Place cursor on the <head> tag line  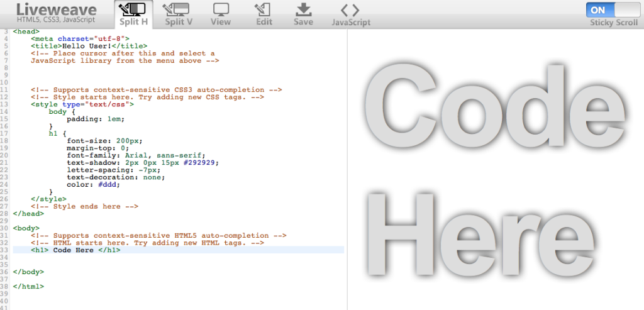(26, 31)
